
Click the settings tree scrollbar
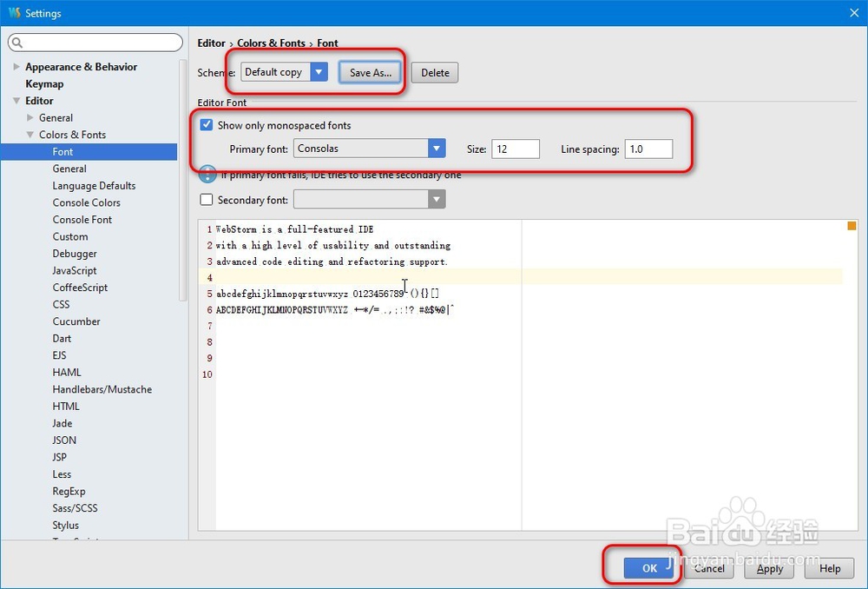pos(183,180)
